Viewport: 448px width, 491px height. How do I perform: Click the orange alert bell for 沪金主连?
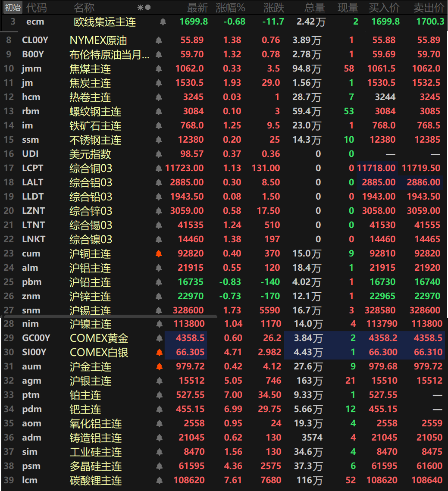160,366
